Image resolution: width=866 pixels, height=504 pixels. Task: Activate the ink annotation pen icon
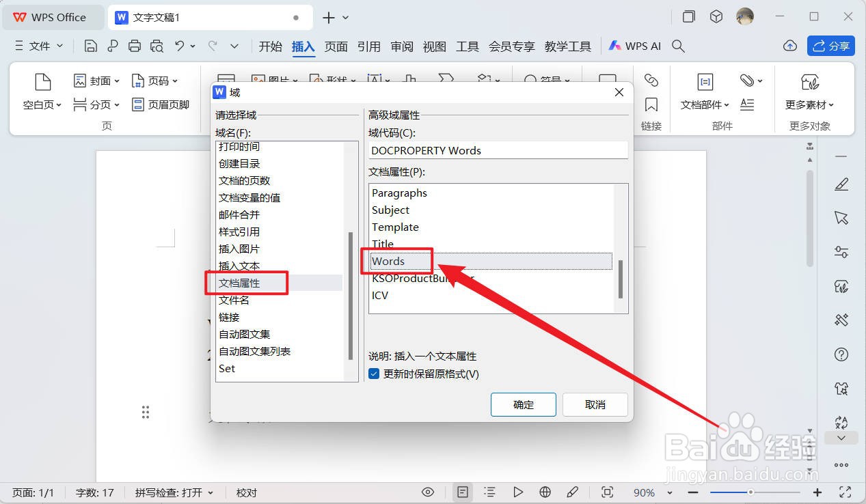[573, 492]
